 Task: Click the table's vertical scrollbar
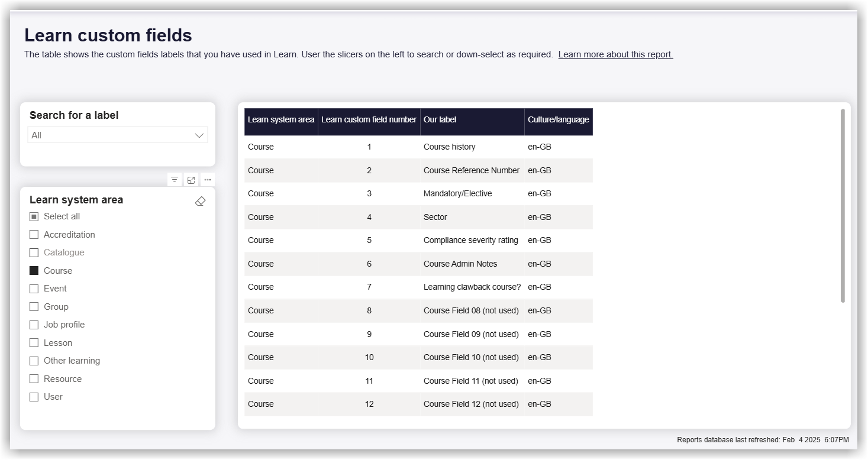[843, 206]
